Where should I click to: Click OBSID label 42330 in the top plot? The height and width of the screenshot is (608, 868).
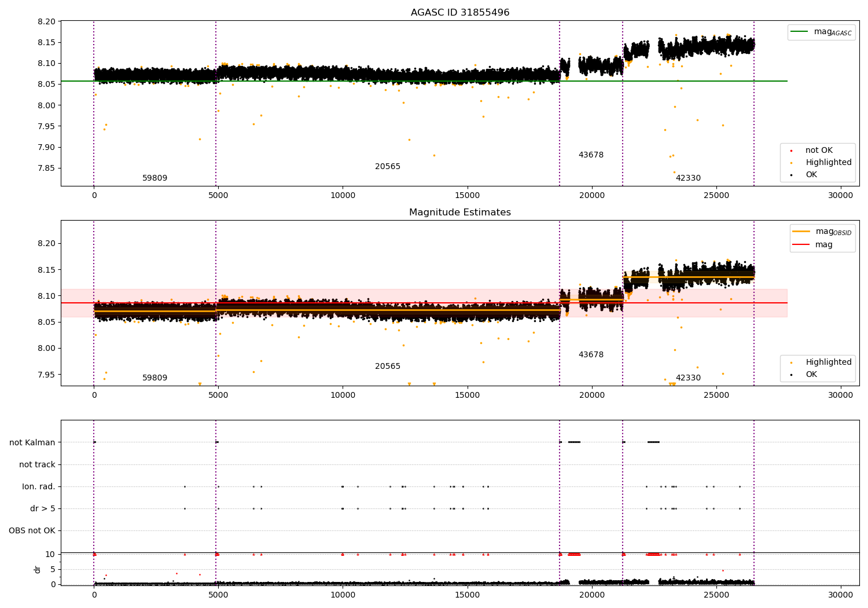(688, 178)
